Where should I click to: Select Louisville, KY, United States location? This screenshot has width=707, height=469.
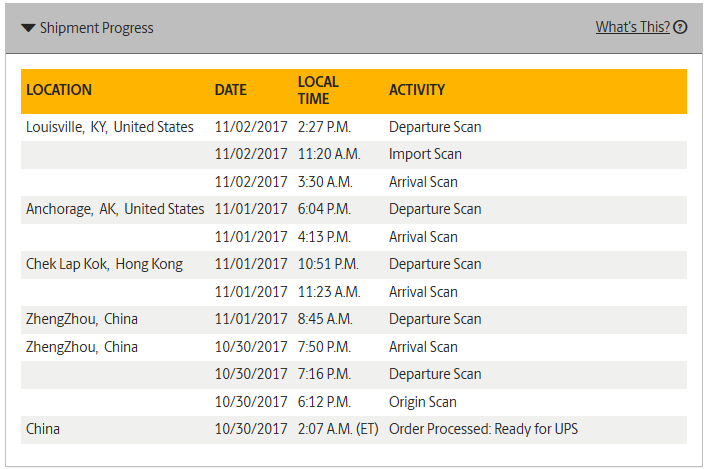point(110,127)
